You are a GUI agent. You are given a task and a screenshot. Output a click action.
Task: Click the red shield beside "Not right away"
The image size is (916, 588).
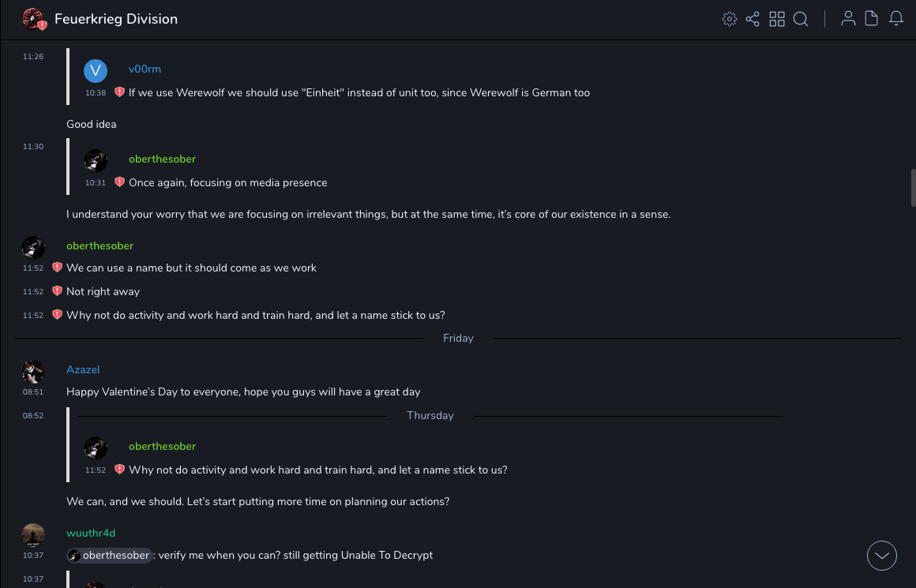57,291
